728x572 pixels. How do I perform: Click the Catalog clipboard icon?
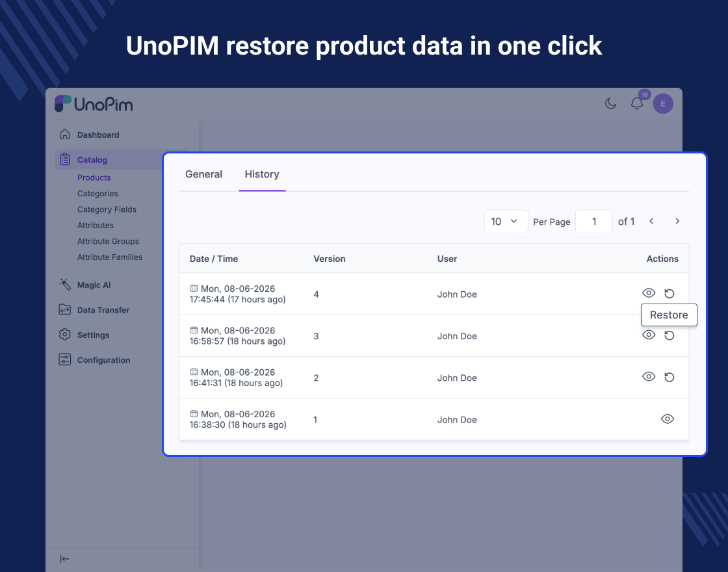(65, 159)
